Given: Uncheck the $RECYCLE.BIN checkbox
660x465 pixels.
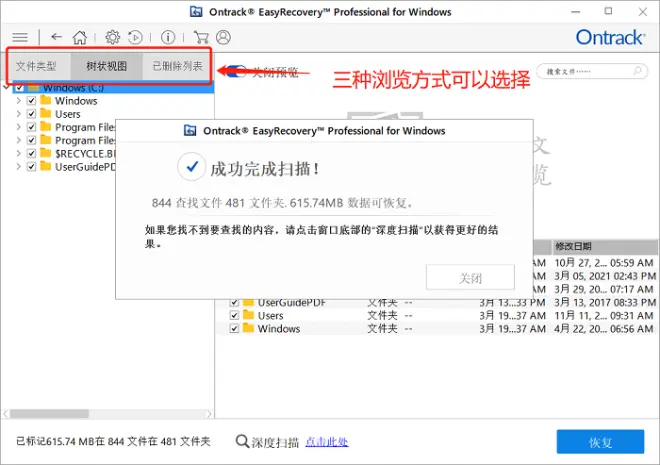Looking at the screenshot, I should click(31, 153).
